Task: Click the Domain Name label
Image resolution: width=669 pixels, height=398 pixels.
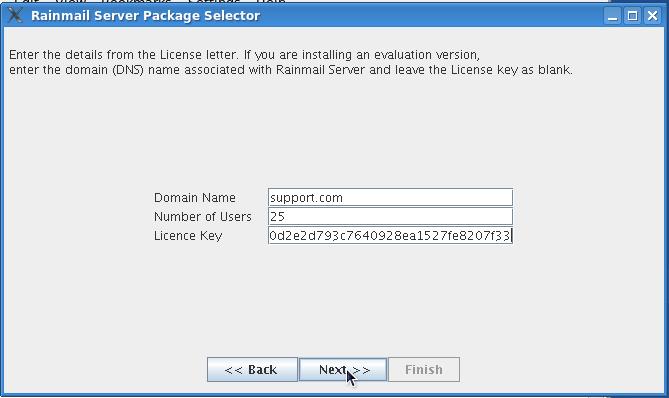Action: (195, 198)
